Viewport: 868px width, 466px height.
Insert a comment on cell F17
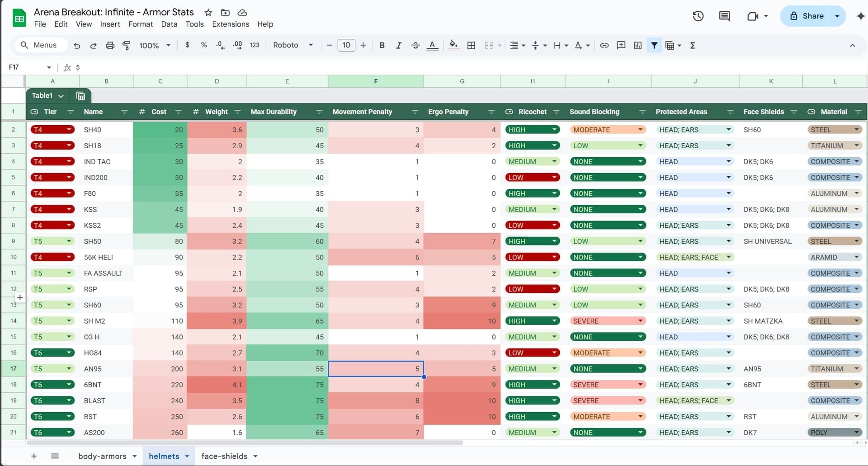pyautogui.click(x=621, y=45)
